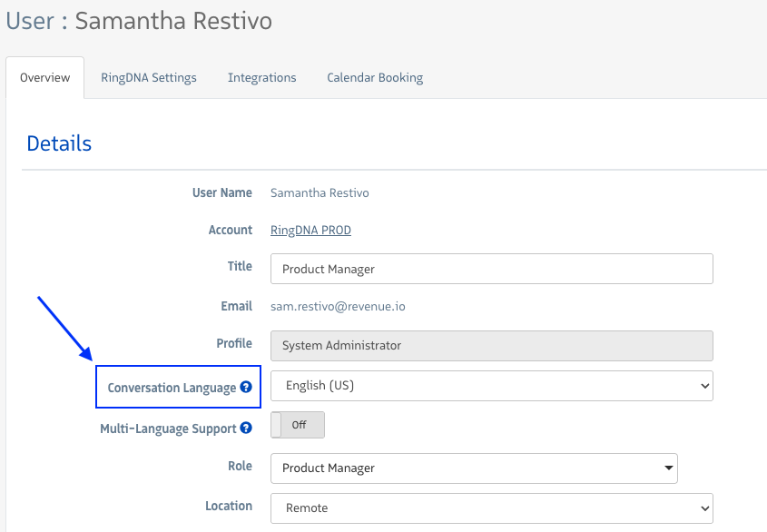Click the disabled Profile field

point(491,346)
